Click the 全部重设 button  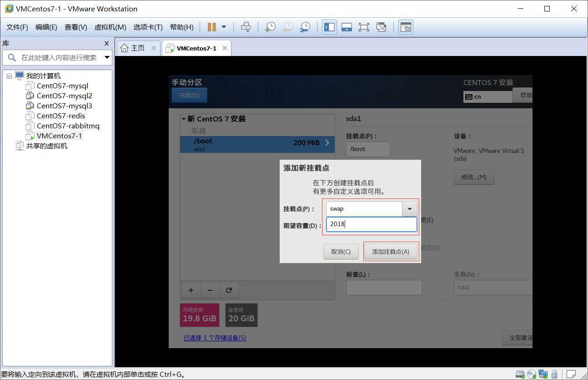pos(517,338)
